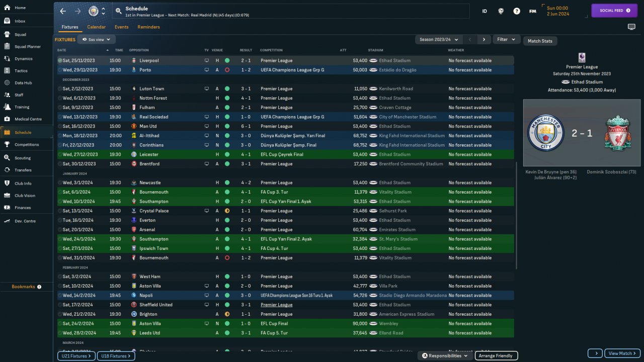Switch to the Reminders tab

pos(148,27)
